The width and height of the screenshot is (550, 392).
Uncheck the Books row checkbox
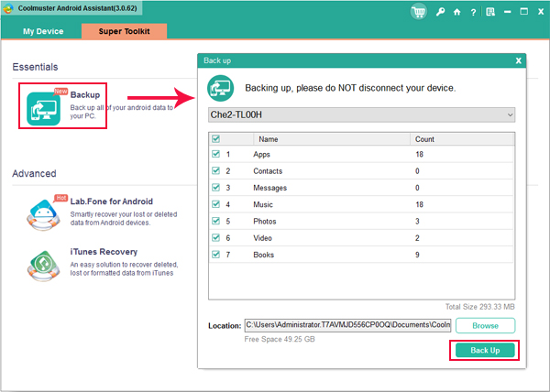[215, 255]
